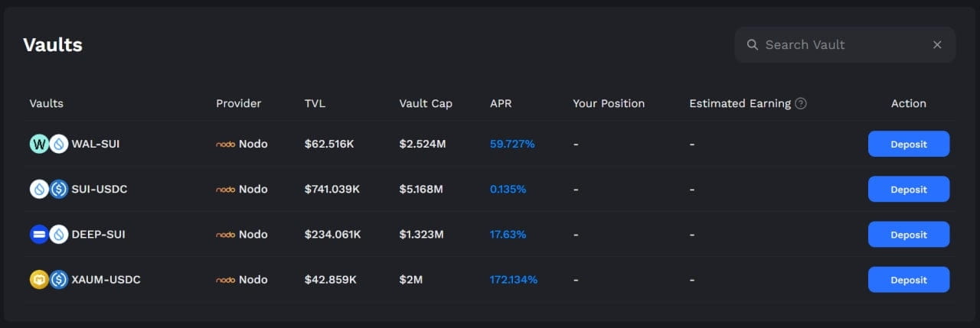
Task: Clear the Search Vault field
Action: (937, 45)
